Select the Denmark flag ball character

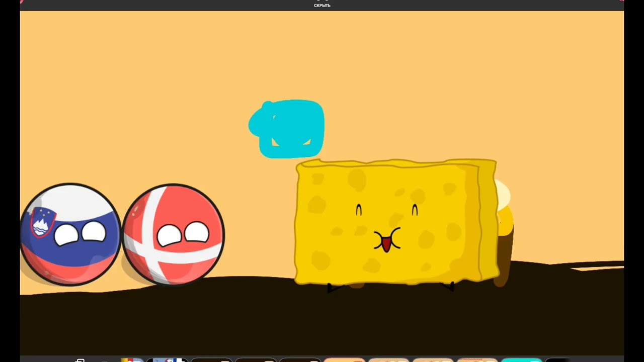pos(173,234)
